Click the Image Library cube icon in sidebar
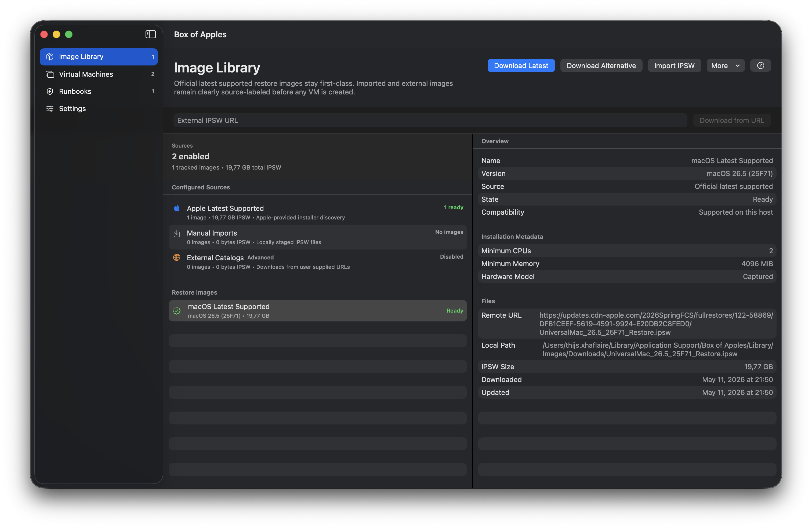Image resolution: width=812 pixels, height=528 pixels. click(x=50, y=57)
